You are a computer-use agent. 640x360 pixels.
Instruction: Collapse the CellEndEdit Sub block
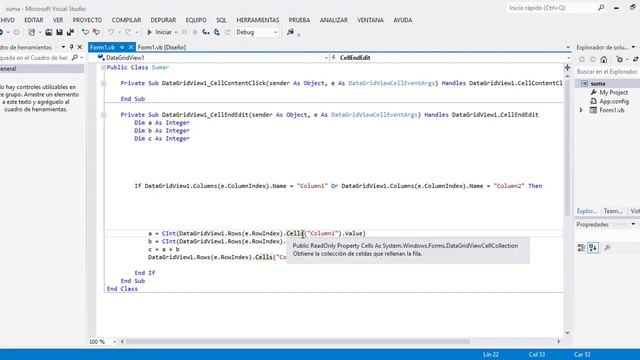pyautogui.click(x=103, y=115)
